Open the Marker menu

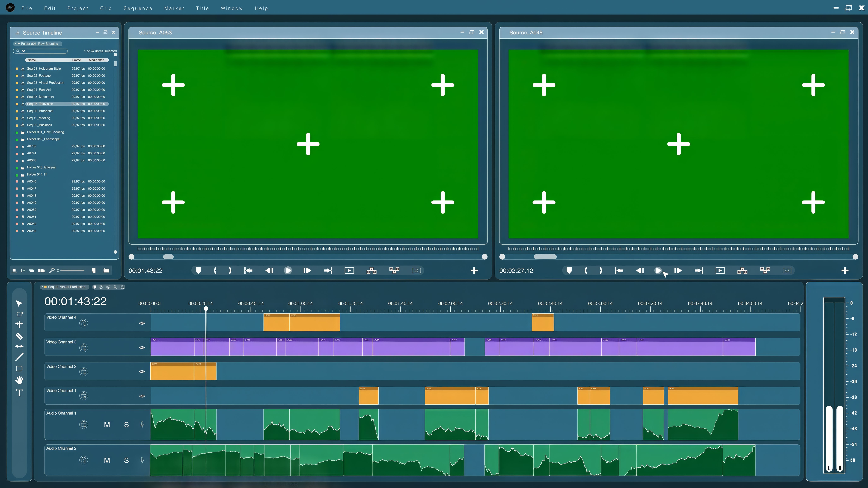(x=174, y=8)
